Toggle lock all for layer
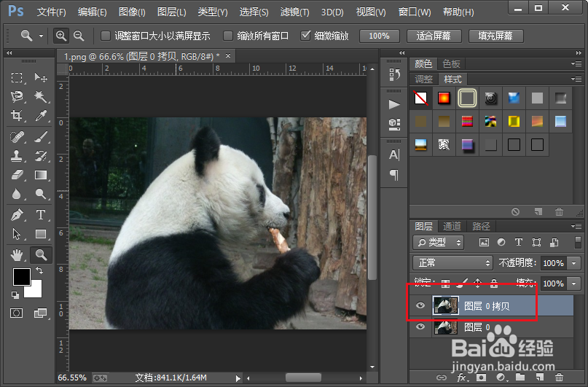 point(494,283)
